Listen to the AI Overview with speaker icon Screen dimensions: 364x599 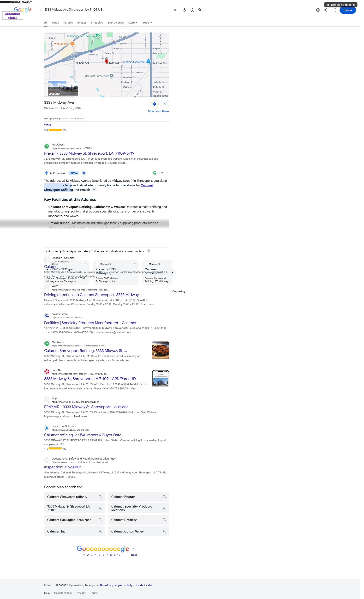84,173
